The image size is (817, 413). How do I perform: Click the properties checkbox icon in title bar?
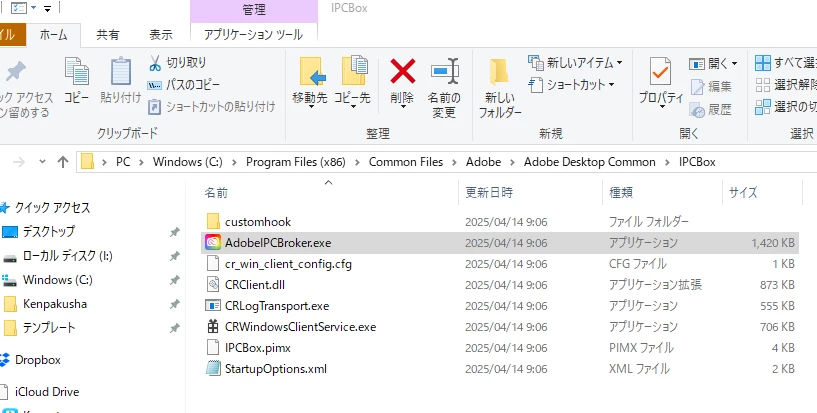(x=18, y=8)
